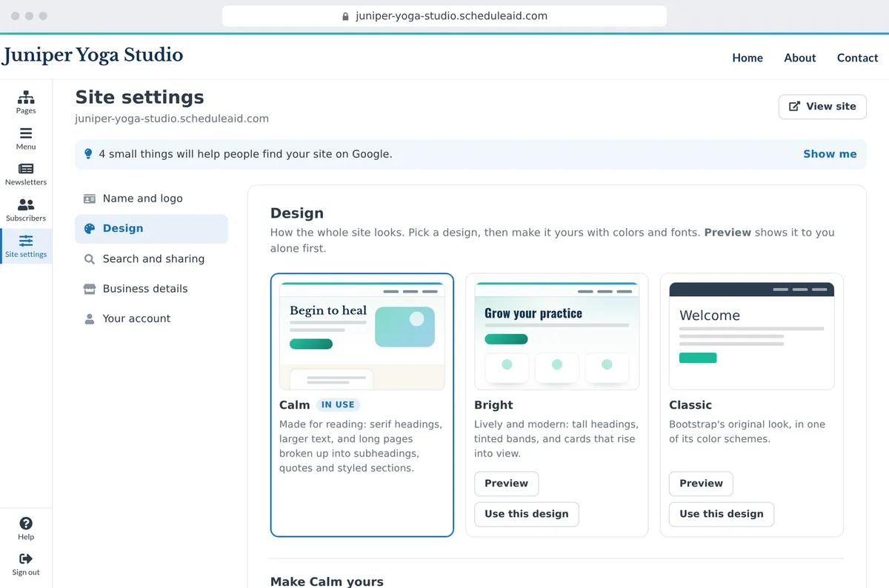Open the Pages sitemap icon
Image resolution: width=889 pixels, height=588 pixels.
click(26, 97)
